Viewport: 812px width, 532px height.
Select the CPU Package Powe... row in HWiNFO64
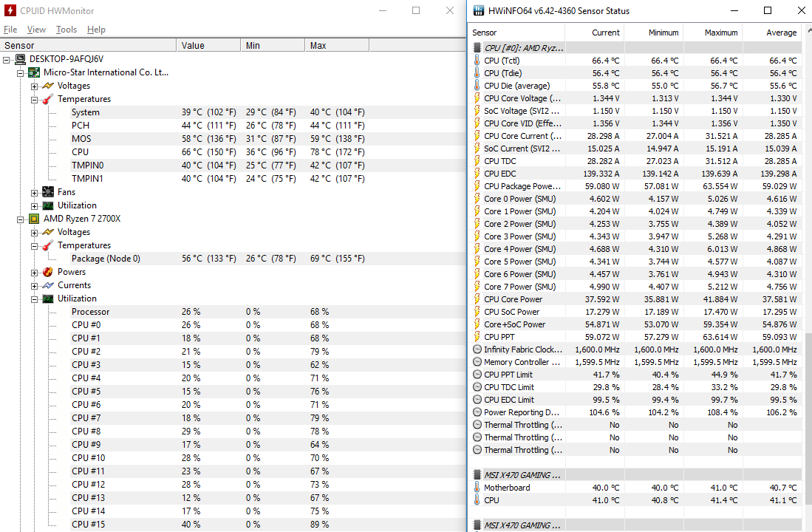(635, 186)
